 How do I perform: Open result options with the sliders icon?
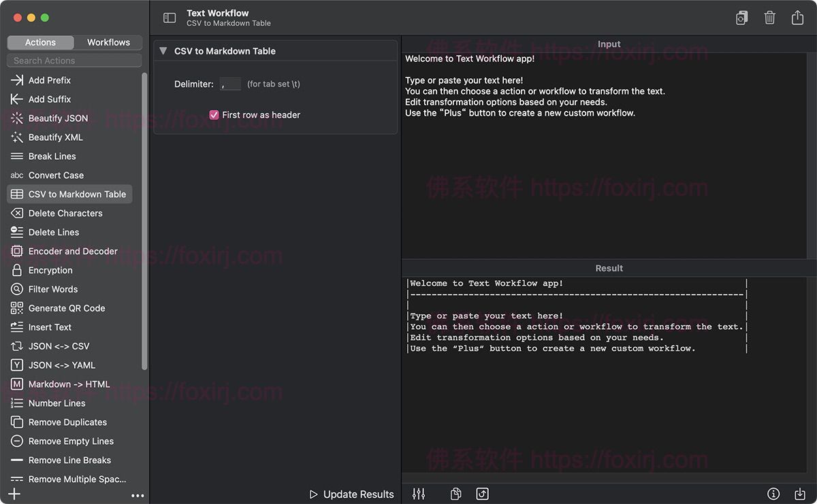point(418,494)
